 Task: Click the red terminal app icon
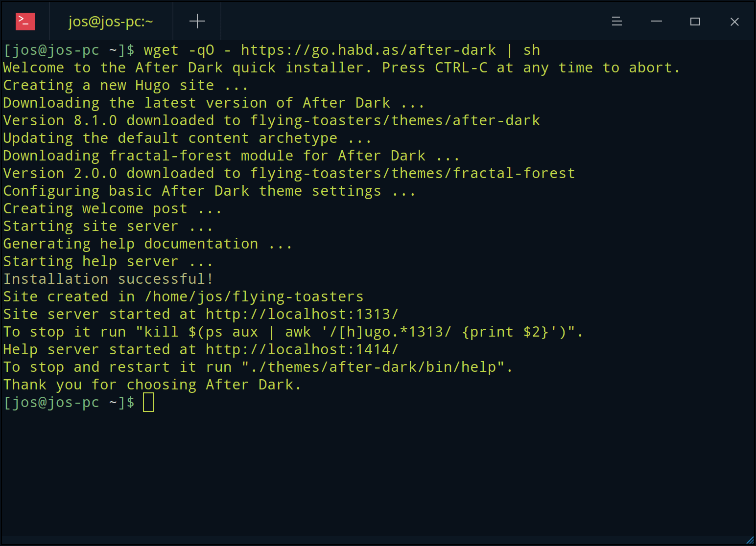point(25,22)
